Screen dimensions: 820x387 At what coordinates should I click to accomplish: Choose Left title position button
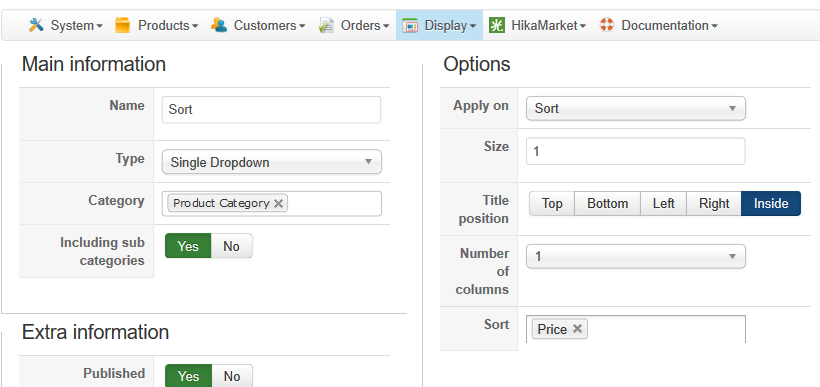[663, 203]
